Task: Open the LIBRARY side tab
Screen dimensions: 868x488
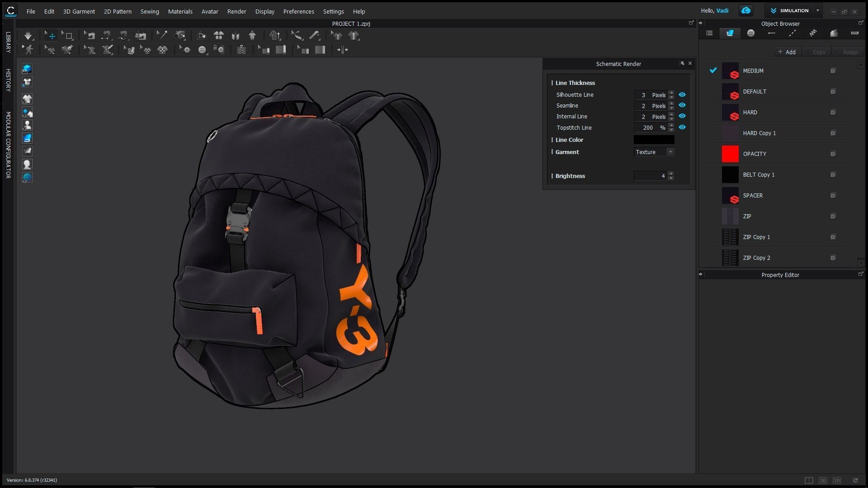Action: [8, 42]
